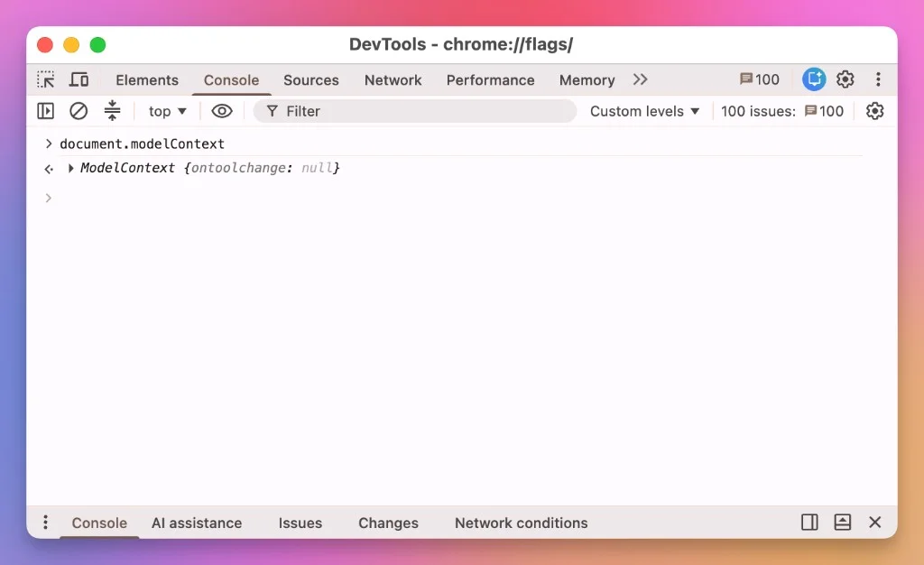Click the DevTools window title text
The width and height of the screenshot is (924, 565).
[x=461, y=44]
